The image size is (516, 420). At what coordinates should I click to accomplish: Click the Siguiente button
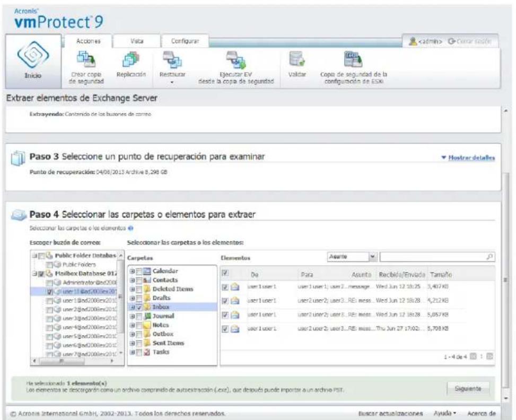(x=468, y=389)
